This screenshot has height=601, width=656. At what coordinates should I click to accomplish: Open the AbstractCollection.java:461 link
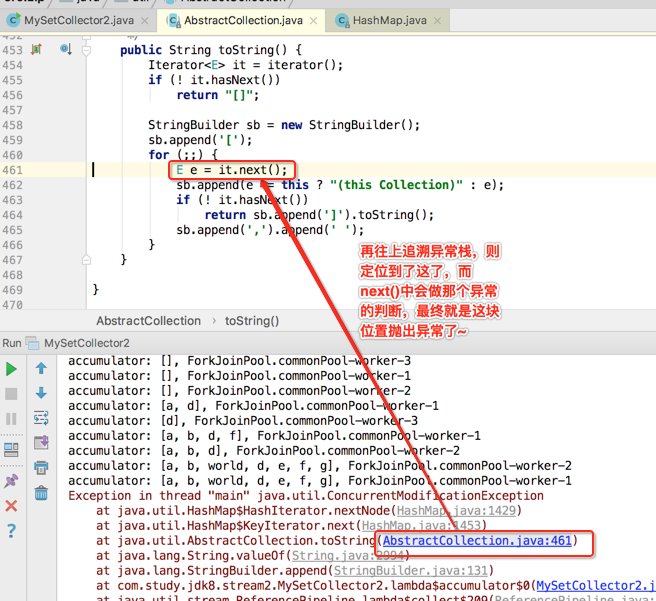(477, 541)
